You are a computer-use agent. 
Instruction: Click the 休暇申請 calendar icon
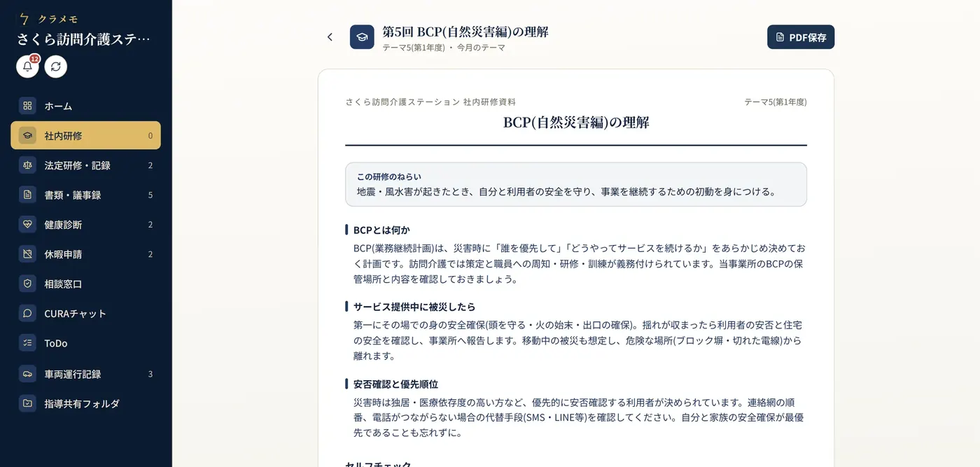pyautogui.click(x=27, y=254)
